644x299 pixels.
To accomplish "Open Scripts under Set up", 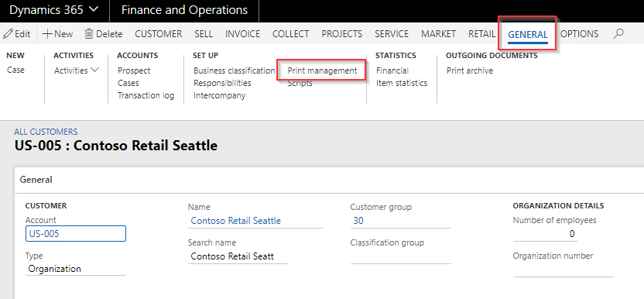I will click(300, 84).
